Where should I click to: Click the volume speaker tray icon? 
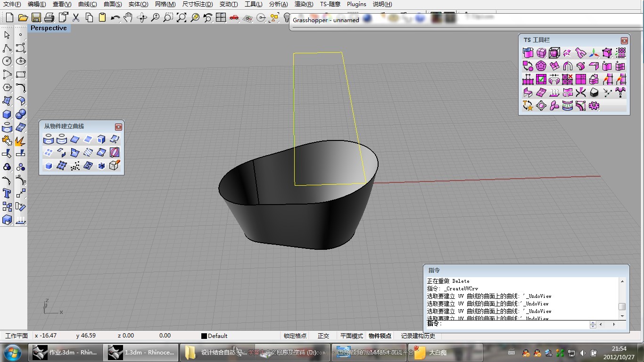coord(583,353)
